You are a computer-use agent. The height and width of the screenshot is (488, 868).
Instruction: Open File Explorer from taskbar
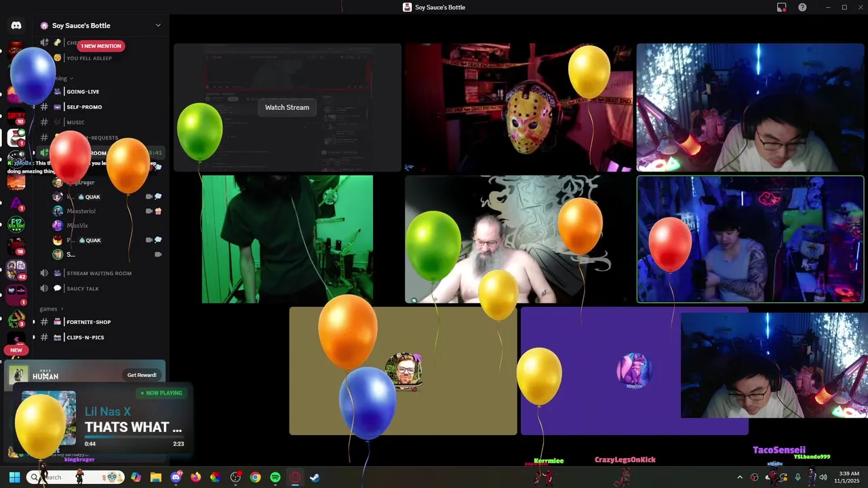[156, 477]
